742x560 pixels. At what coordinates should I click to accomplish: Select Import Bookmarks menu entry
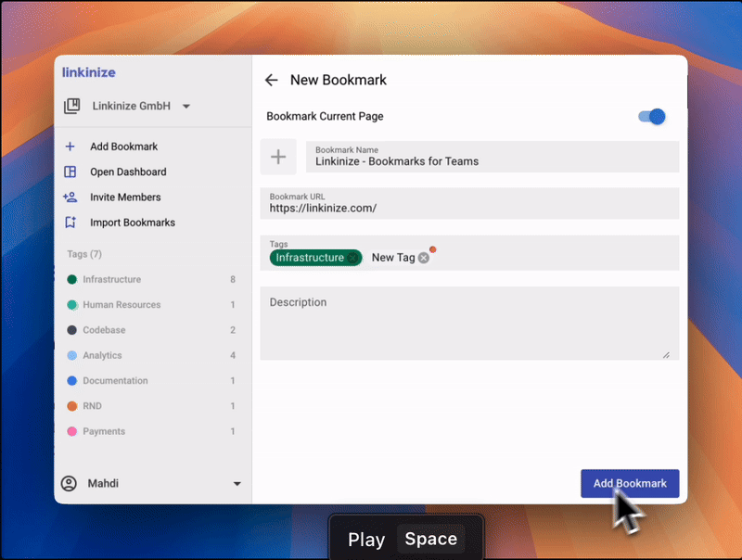(133, 223)
